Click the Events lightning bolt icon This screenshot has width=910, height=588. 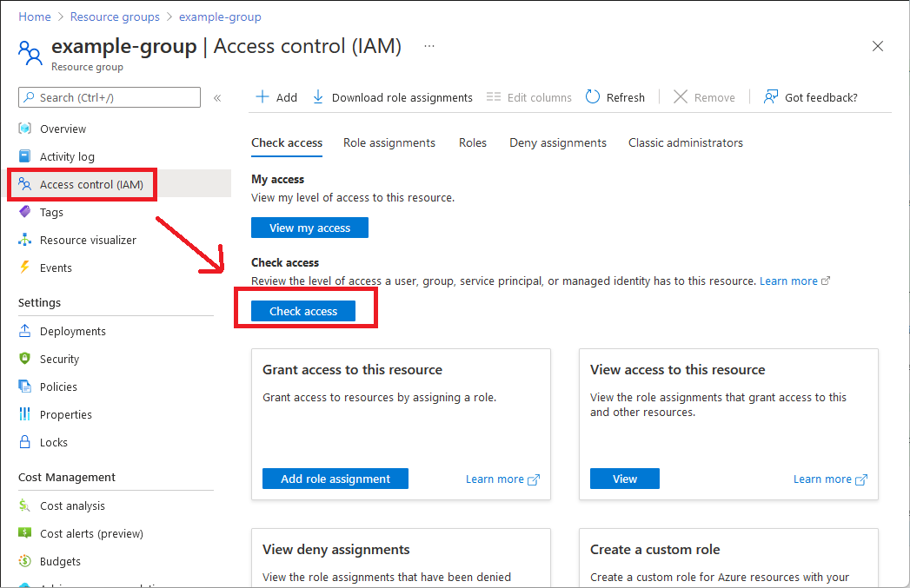(25, 268)
